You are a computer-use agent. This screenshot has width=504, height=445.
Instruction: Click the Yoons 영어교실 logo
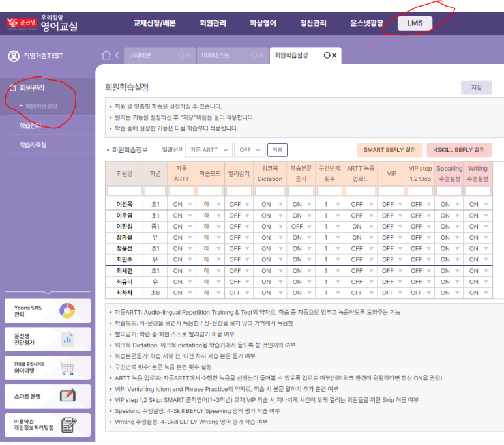pos(42,23)
